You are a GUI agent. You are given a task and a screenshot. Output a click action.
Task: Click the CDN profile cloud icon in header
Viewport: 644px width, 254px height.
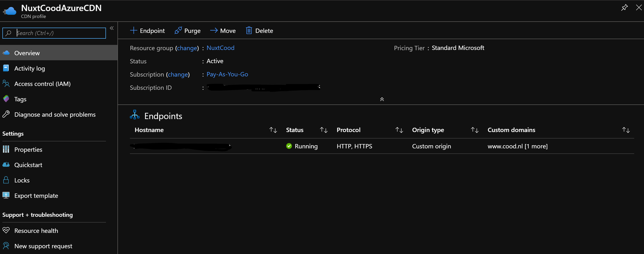(x=10, y=11)
